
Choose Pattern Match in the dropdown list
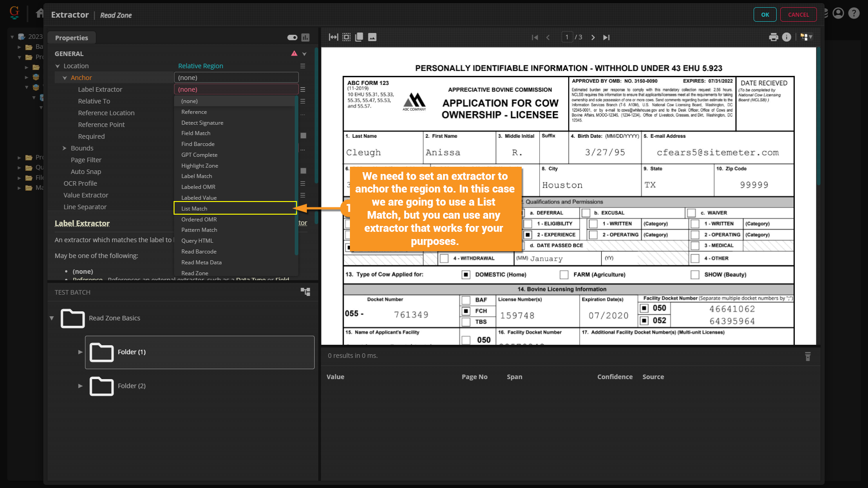coord(199,230)
